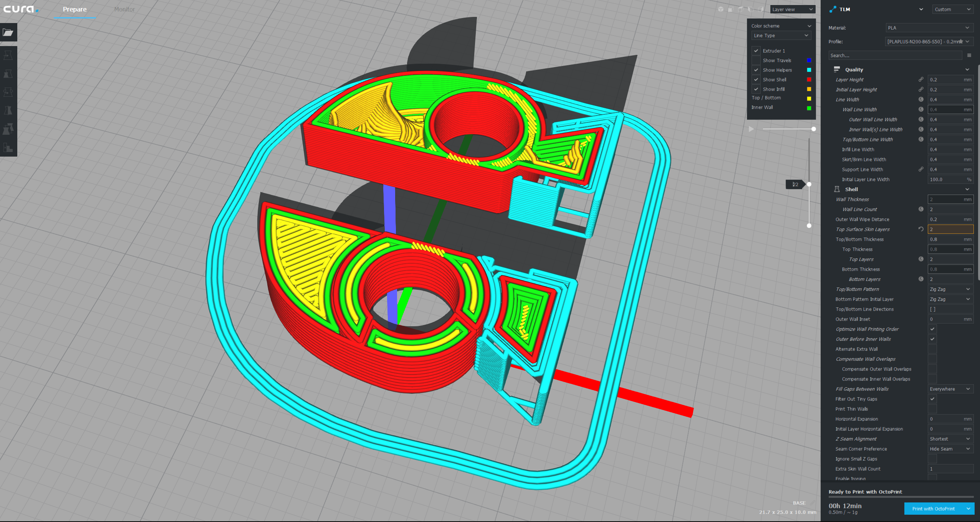The height and width of the screenshot is (522, 980).
Task: Switch to the Monitor tab
Action: click(124, 9)
